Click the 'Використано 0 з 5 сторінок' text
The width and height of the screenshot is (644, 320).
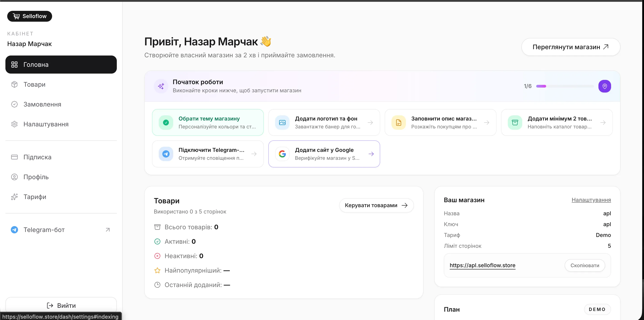click(x=190, y=212)
